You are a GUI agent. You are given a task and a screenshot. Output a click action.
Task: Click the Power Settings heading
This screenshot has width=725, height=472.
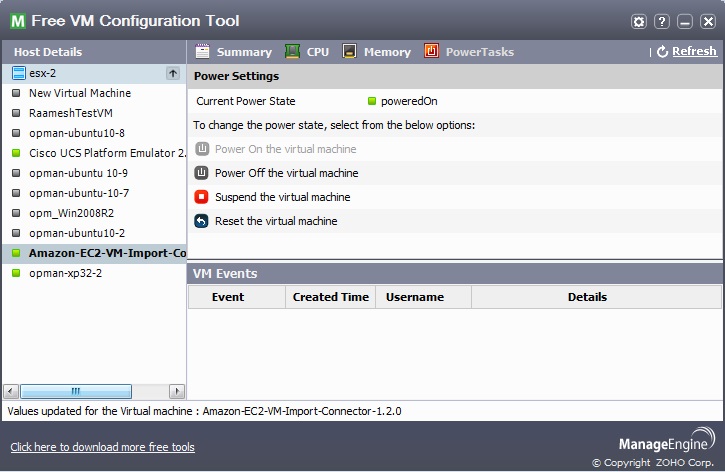(236, 76)
